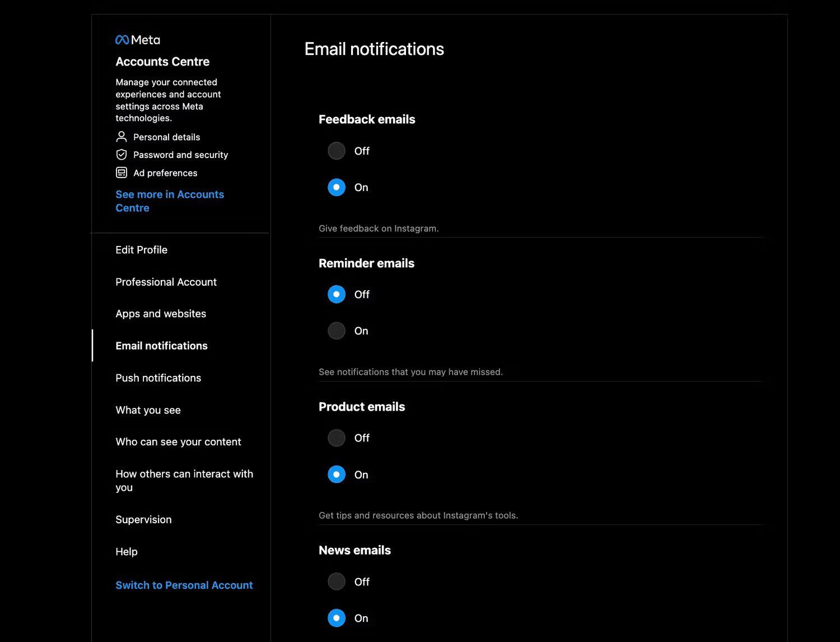This screenshot has width=840, height=642.
Task: Choose On for Product emails
Action: pos(337,474)
